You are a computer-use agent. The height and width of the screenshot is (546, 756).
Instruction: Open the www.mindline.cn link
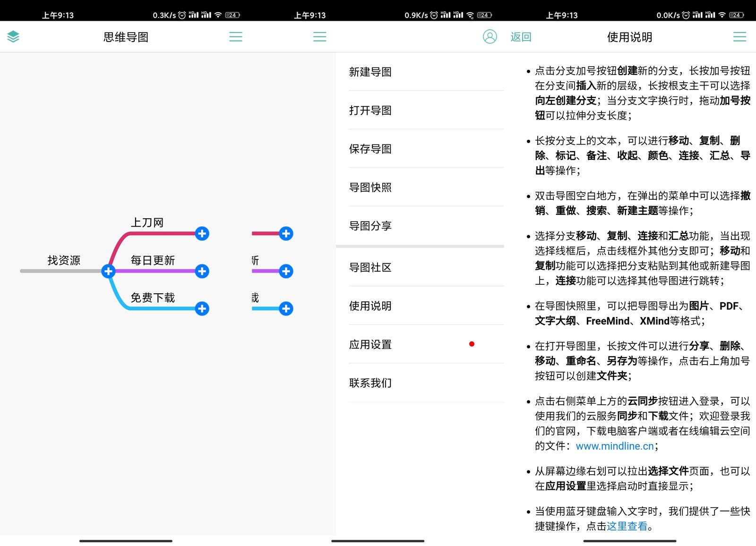click(x=614, y=446)
